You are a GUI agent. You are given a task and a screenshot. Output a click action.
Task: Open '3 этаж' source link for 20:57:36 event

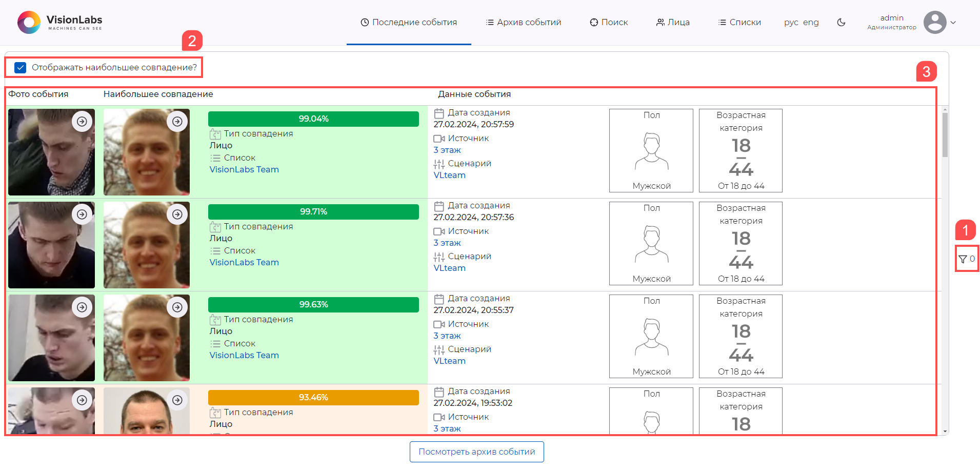pyautogui.click(x=447, y=243)
